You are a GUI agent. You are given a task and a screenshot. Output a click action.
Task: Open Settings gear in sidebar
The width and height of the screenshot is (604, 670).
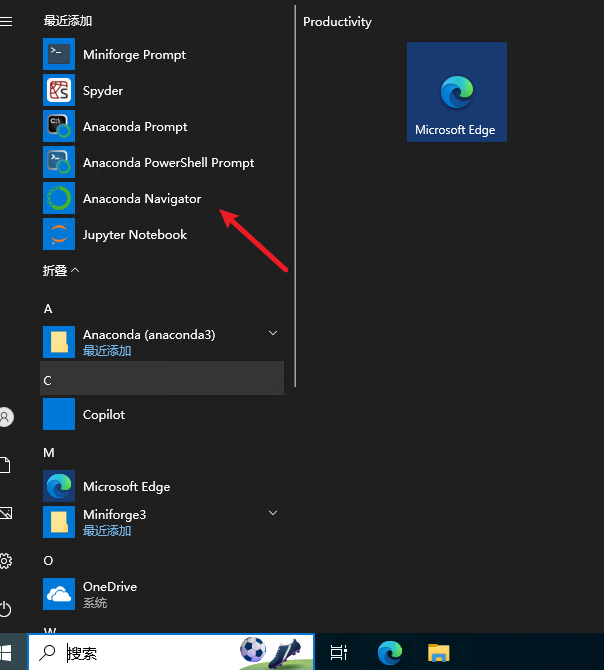tap(6, 561)
